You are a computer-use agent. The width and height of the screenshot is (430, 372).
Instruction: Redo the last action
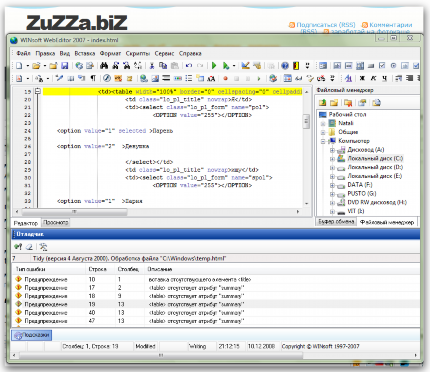tap(200, 66)
